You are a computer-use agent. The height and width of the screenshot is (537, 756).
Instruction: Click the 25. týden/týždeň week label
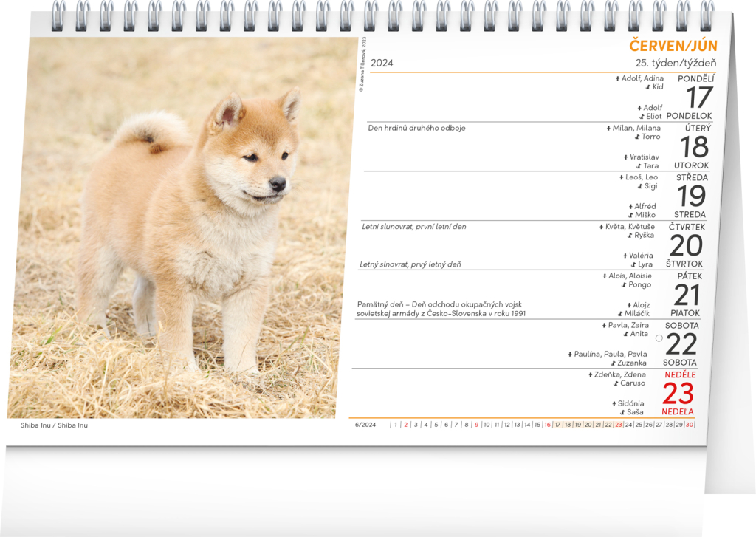pos(676,63)
